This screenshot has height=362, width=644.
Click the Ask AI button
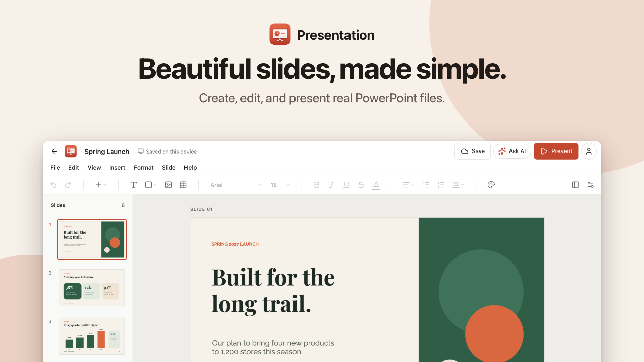pos(512,151)
